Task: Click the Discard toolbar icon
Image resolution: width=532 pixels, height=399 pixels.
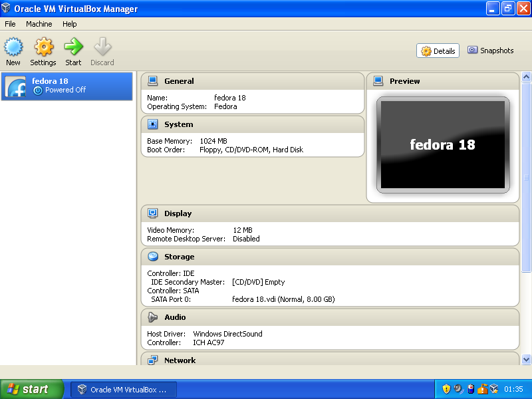Action: 102,47
